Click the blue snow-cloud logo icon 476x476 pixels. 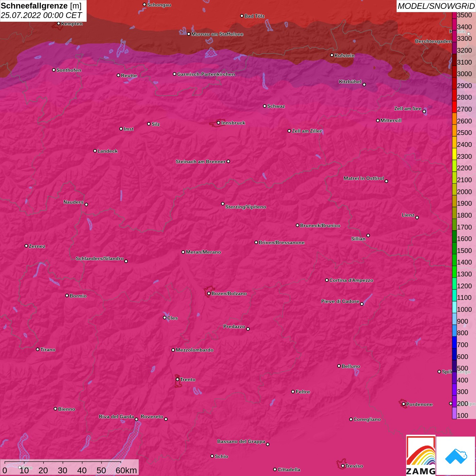point(456,456)
